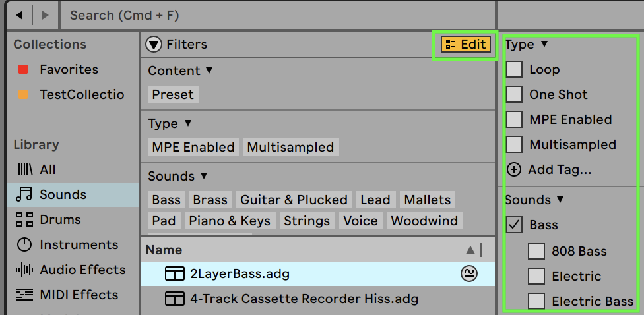644x315 pixels.
Task: Click the similarity icon on 2LayerBass.adg
Action: [x=468, y=273]
